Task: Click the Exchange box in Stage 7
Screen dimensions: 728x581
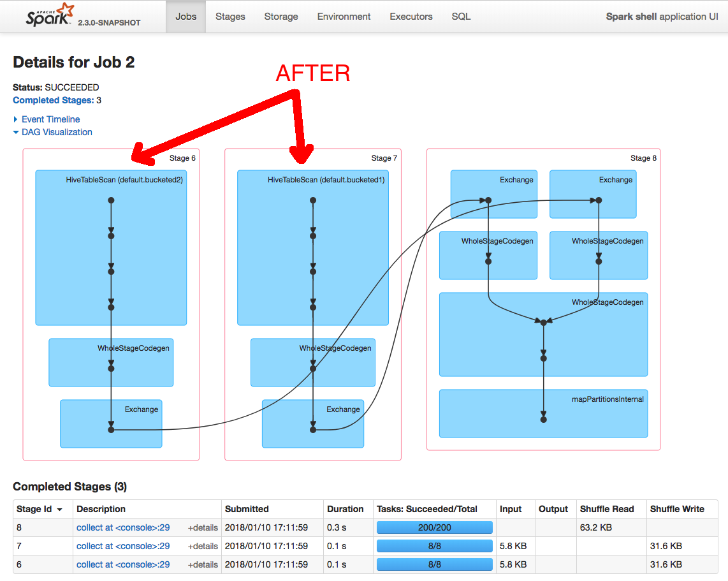Action: (x=313, y=423)
